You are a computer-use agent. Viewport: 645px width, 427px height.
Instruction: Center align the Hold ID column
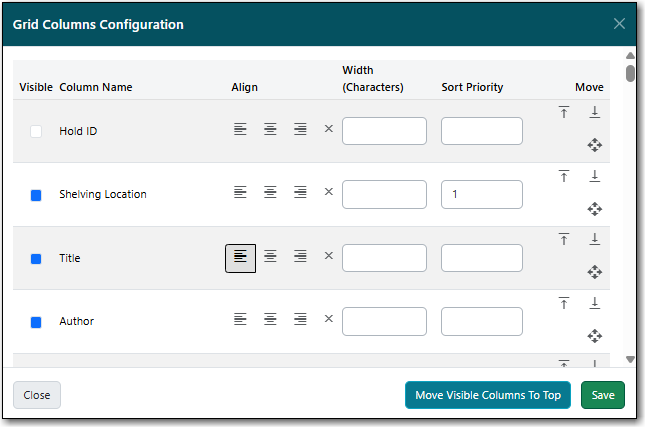click(270, 129)
